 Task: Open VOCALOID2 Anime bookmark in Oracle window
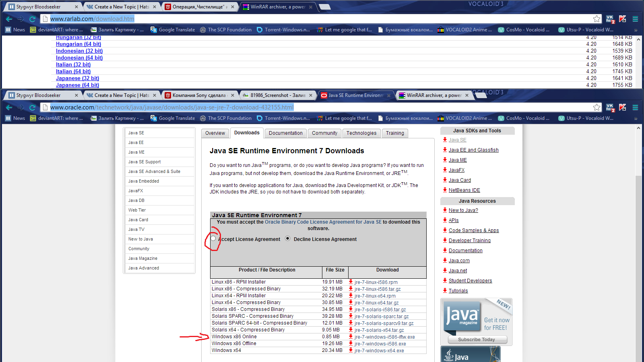[x=465, y=118]
